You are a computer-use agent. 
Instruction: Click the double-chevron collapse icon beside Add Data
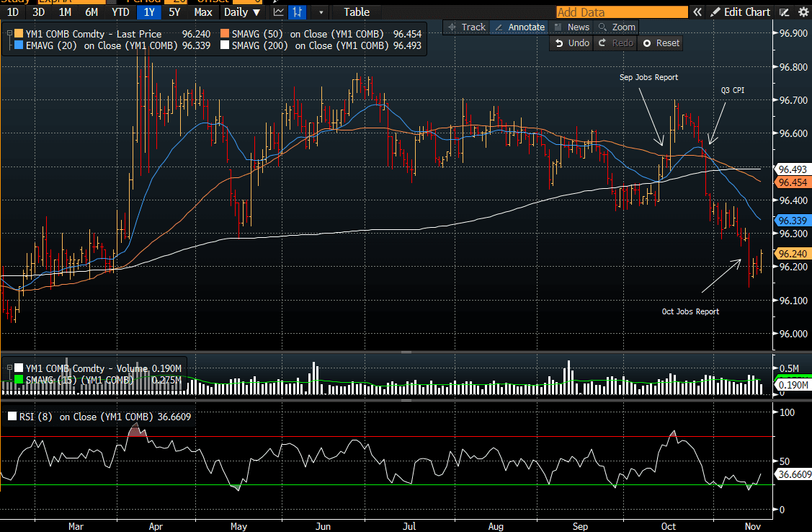click(x=697, y=12)
